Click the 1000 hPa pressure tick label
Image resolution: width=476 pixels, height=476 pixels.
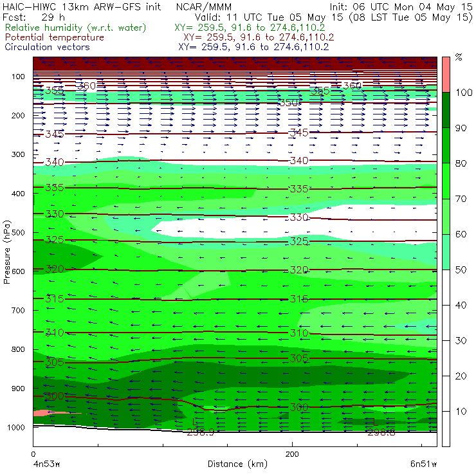coord(16,427)
